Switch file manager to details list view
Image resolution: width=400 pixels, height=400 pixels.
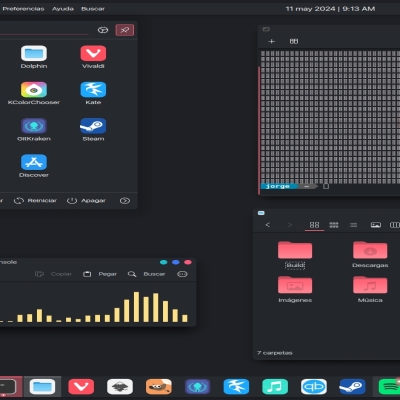pos(353,225)
